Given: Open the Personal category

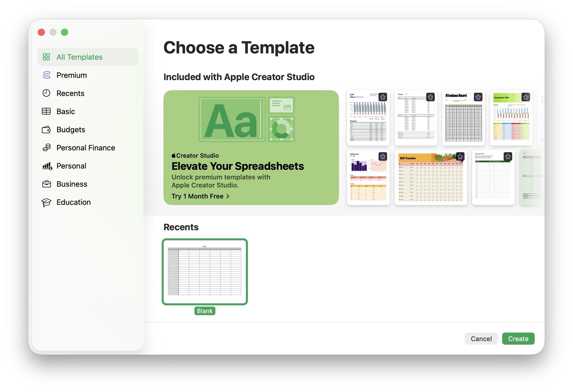Looking at the screenshot, I should click(x=71, y=166).
